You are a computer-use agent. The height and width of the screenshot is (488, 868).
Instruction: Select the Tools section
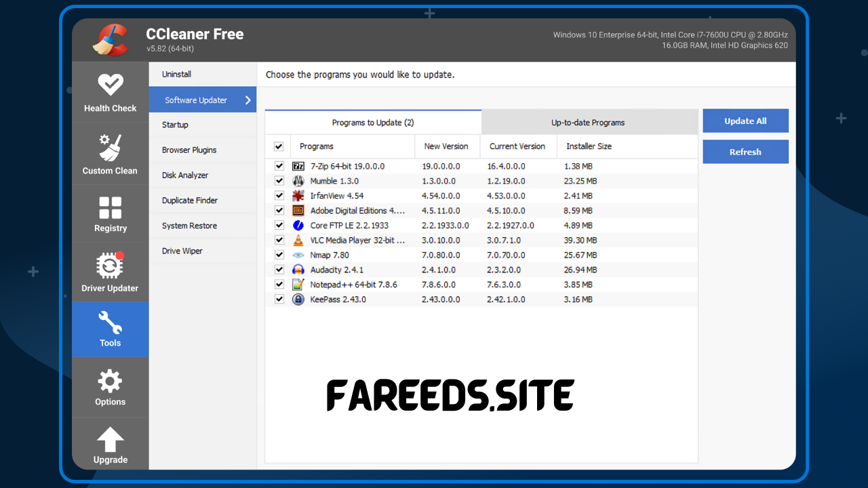click(110, 329)
